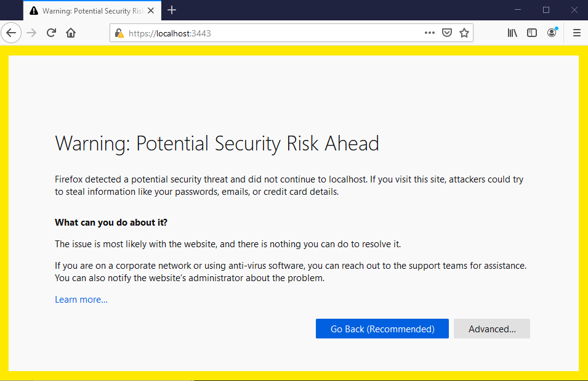Reload the current page
Image resolution: width=588 pixels, height=381 pixels.
[51, 33]
